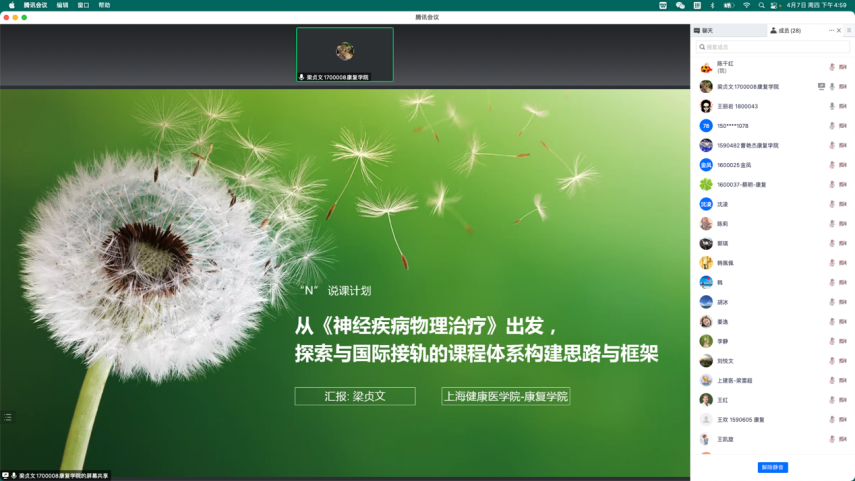Viewport: 855px width, 481px height.
Task: Click the camera icon for 沈凌
Action: [x=843, y=204]
